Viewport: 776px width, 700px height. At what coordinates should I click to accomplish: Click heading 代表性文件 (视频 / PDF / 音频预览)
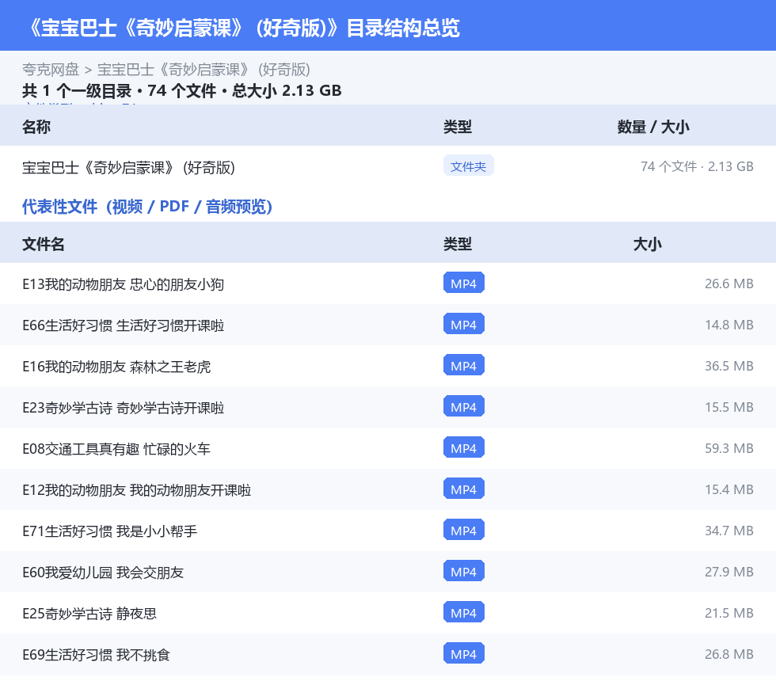pyautogui.click(x=147, y=207)
